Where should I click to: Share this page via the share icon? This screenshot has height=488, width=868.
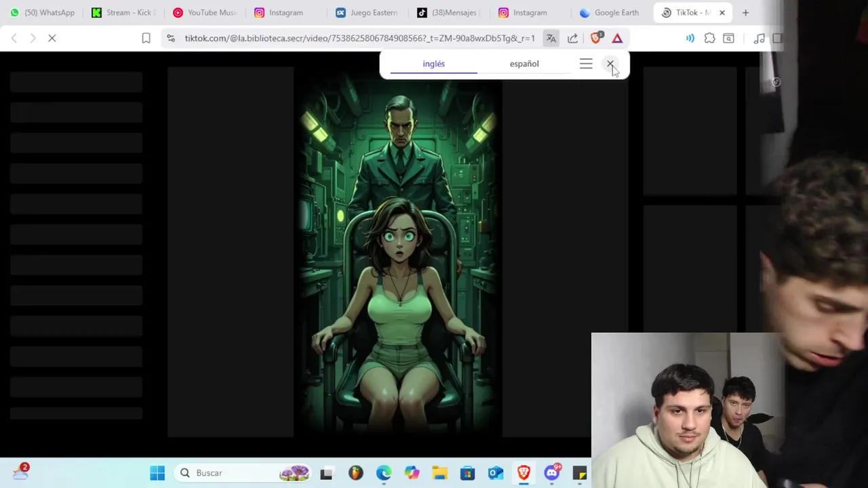click(x=573, y=39)
